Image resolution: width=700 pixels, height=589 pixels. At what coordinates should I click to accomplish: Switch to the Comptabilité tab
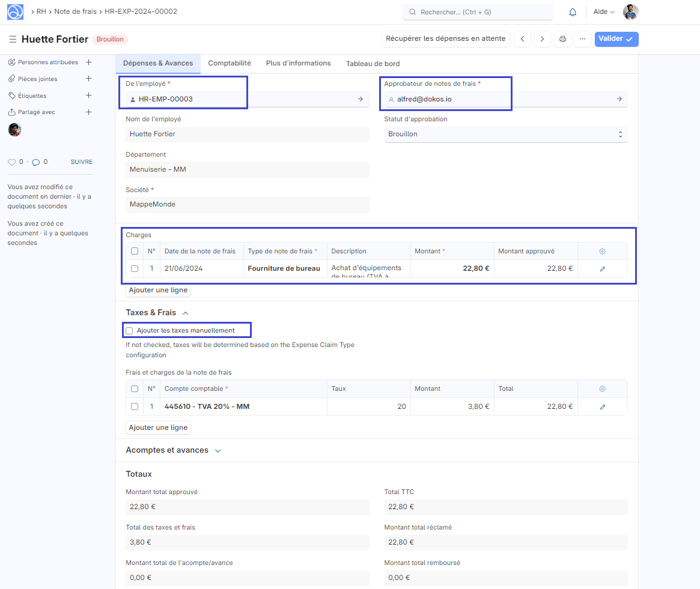point(230,63)
